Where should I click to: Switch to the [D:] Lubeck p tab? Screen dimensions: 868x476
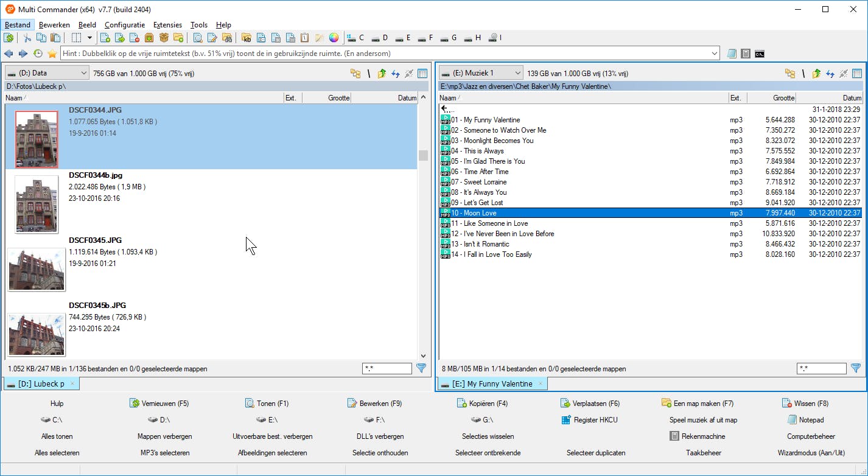[x=41, y=383]
